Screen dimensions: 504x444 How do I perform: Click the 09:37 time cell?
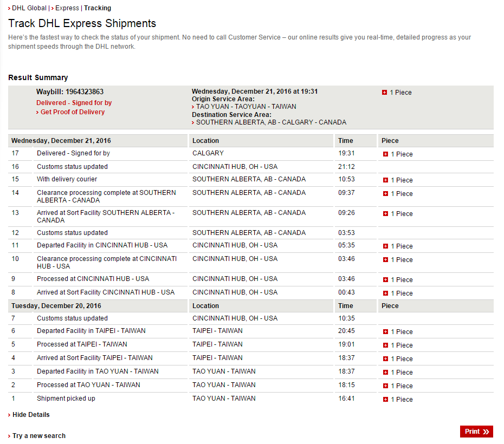(x=346, y=193)
